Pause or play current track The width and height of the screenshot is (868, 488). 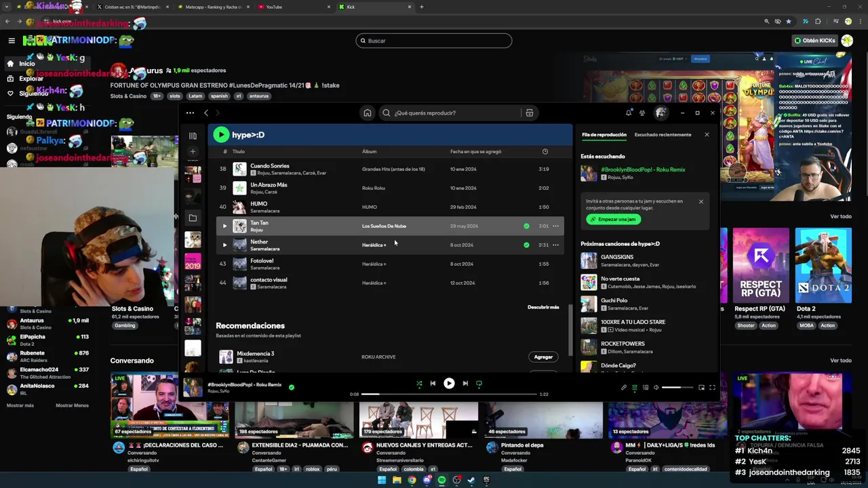449,384
